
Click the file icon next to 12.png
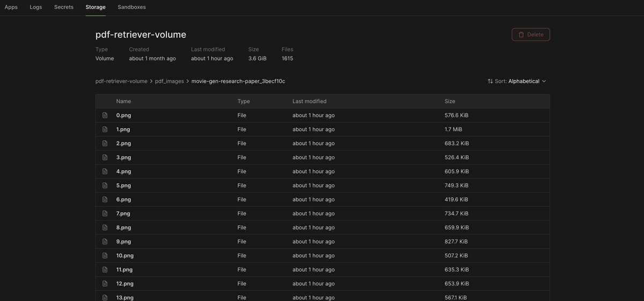[105, 283]
